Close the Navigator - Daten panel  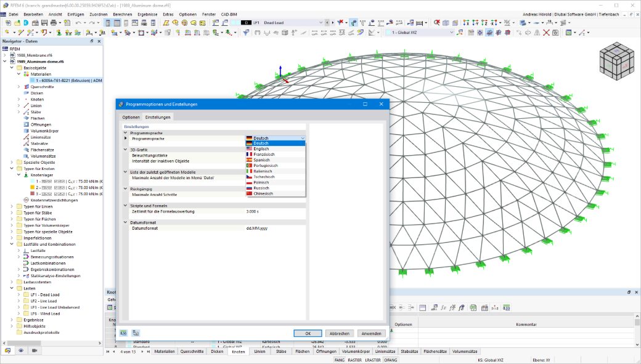coord(99,41)
